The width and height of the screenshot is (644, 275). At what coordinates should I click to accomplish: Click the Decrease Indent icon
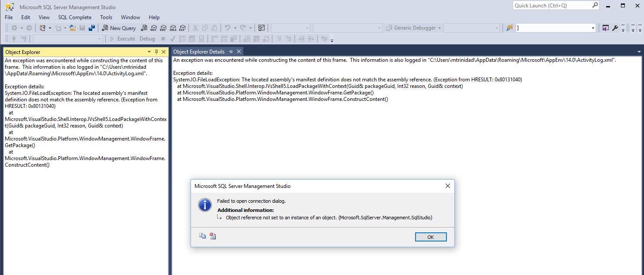[x=301, y=39]
